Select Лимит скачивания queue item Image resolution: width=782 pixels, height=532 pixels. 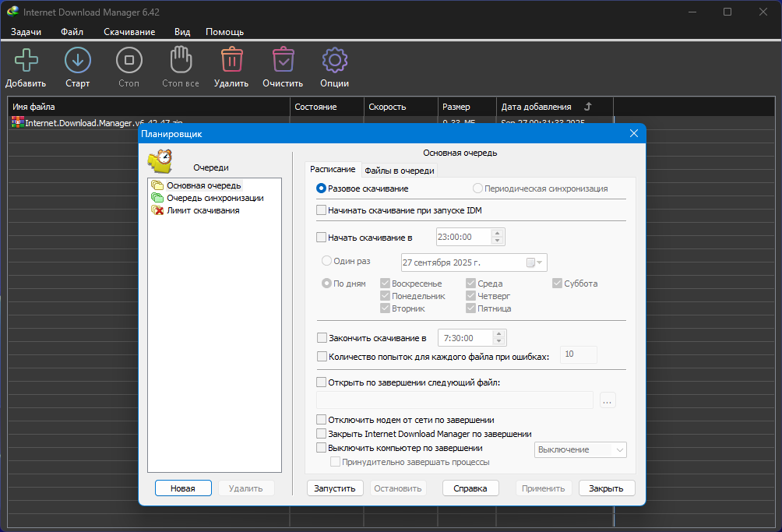pyautogui.click(x=203, y=210)
